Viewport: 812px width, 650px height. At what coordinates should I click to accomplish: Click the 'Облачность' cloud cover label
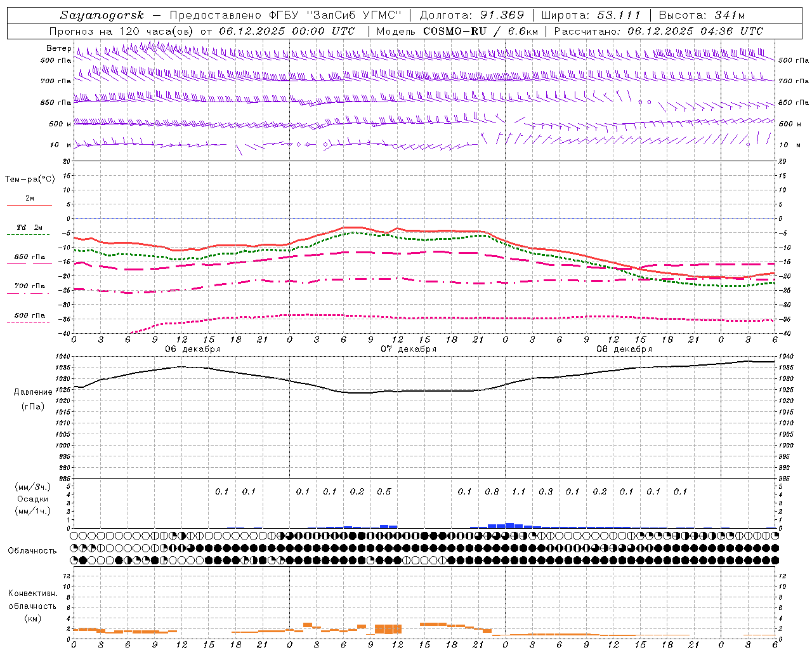[x=32, y=550]
